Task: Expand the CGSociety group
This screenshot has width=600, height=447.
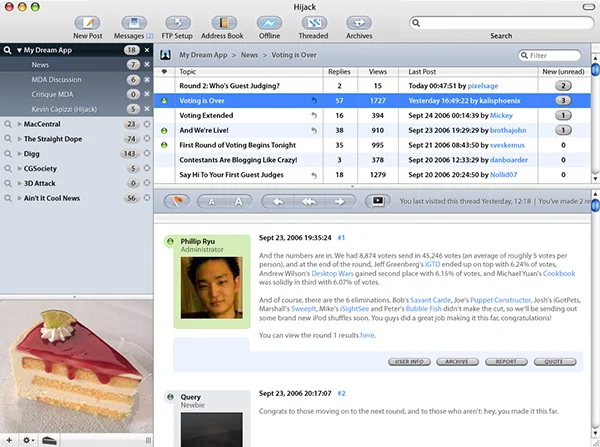Action: click(19, 168)
